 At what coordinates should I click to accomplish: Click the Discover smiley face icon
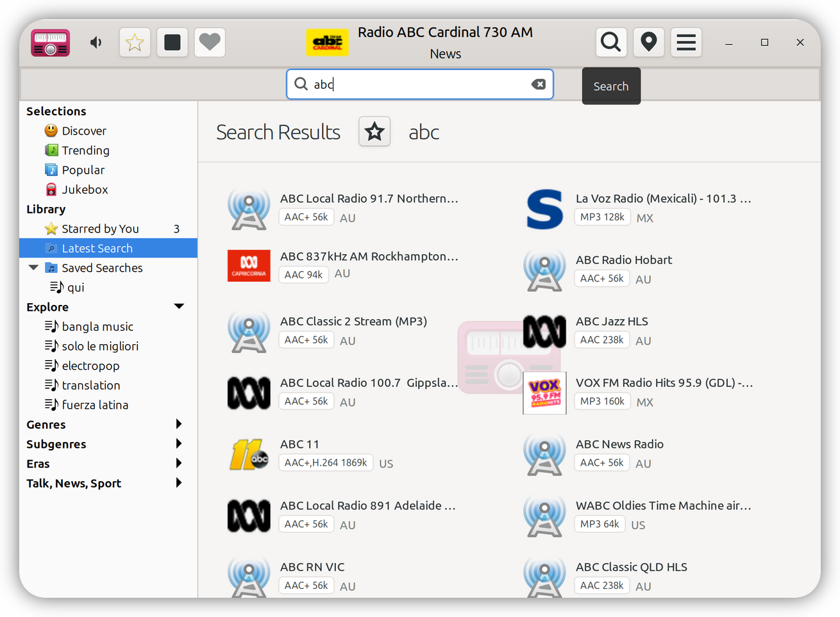coord(51,131)
